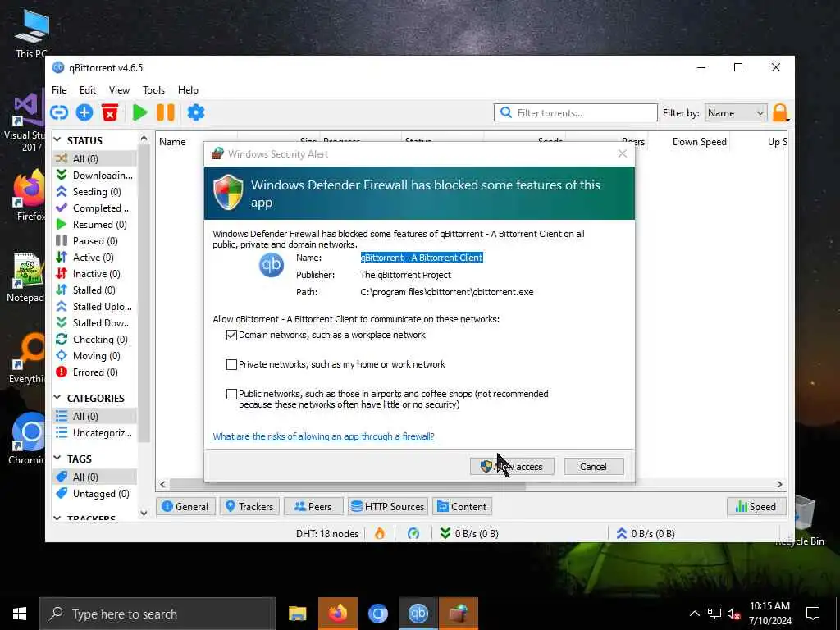Select the Active (0) filter

coord(94,257)
